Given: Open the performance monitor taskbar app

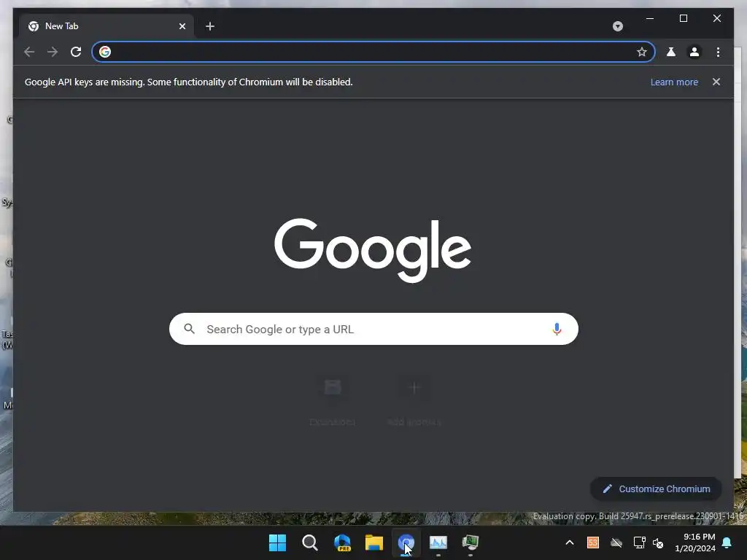Looking at the screenshot, I should coord(438,542).
